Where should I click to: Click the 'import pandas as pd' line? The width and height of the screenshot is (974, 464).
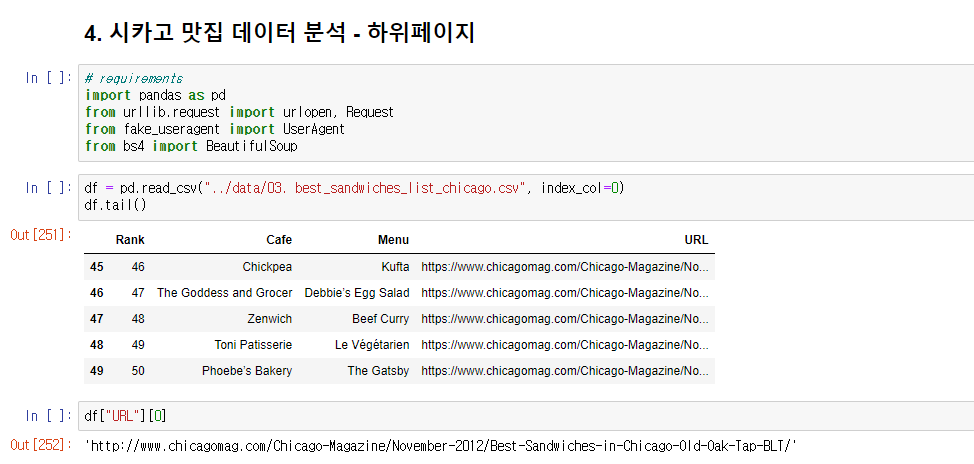155,96
